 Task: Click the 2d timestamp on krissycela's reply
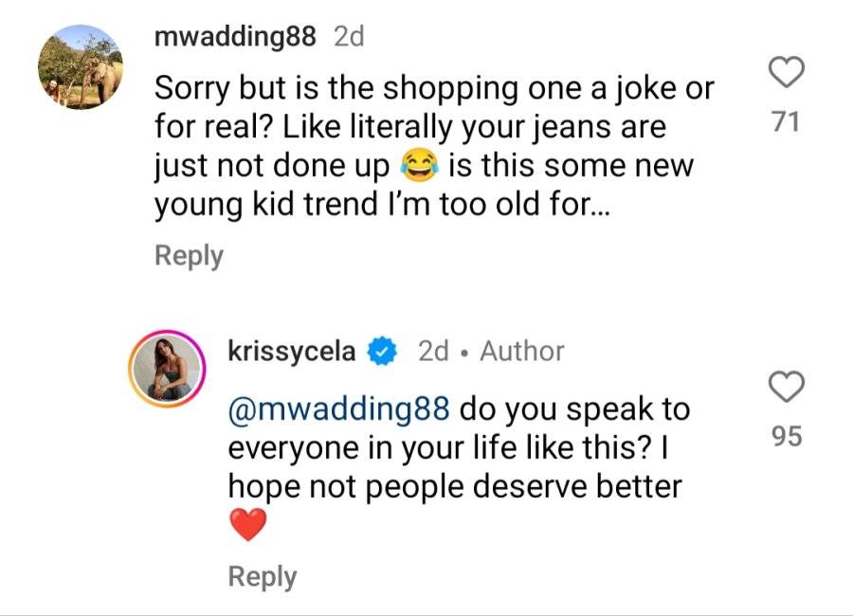(x=433, y=351)
